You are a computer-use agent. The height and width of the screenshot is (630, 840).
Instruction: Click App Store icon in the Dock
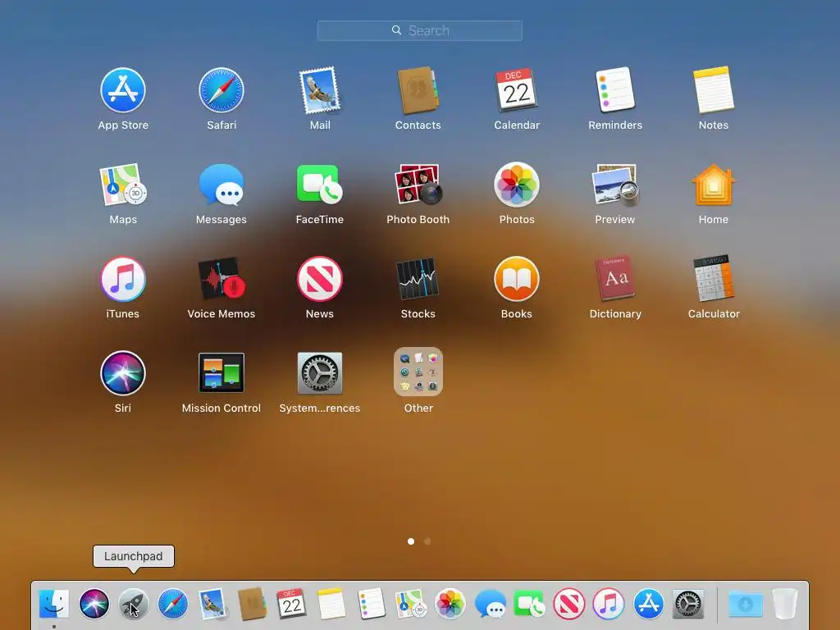(648, 604)
